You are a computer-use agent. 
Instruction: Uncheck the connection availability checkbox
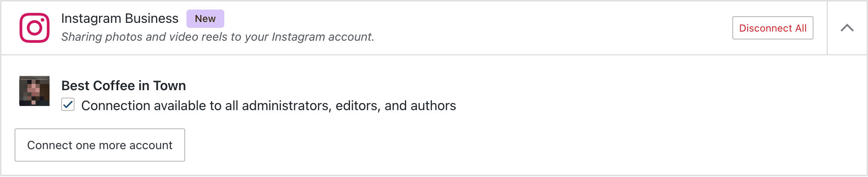pos(68,105)
